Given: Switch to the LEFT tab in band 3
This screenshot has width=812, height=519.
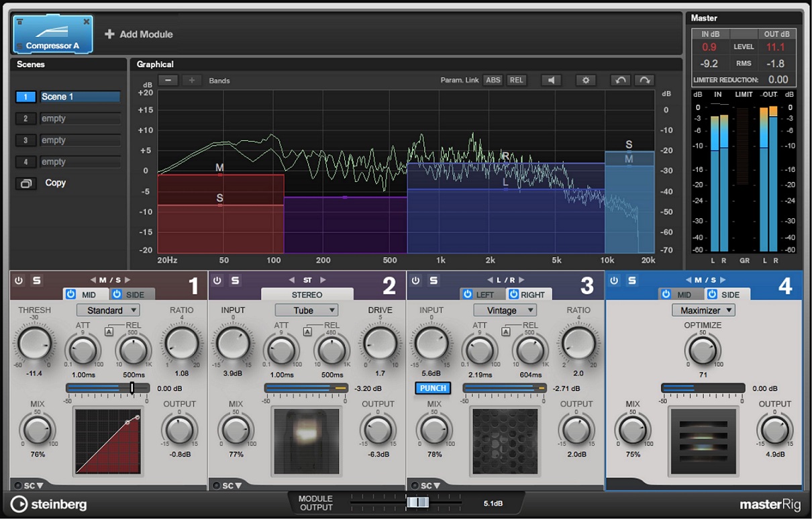Looking at the screenshot, I should pos(479,294).
